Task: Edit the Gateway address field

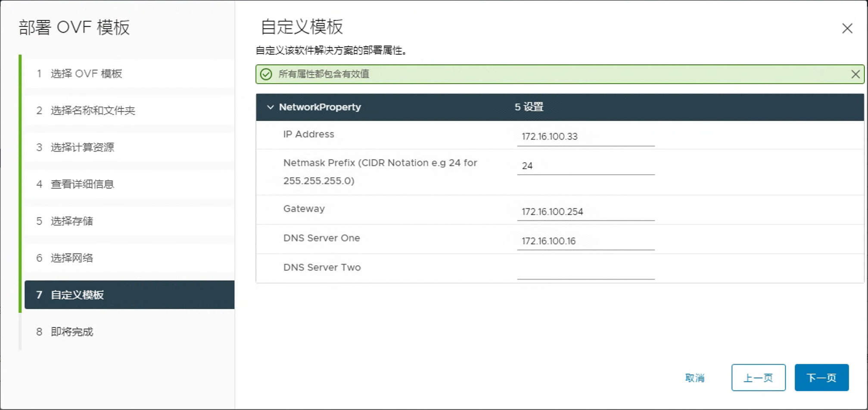Action: coord(585,212)
